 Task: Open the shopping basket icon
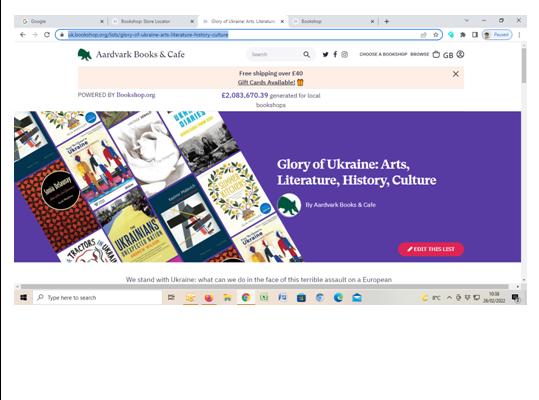[436, 54]
